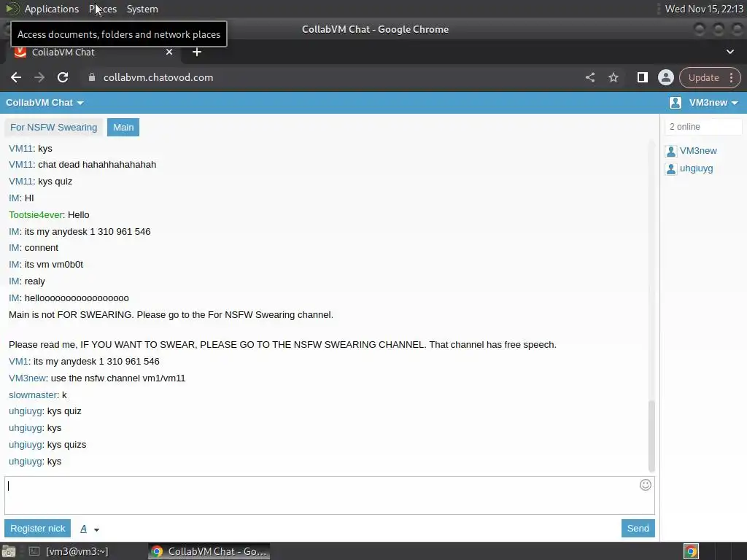747x560 pixels.
Task: Open Chrome profile avatar icon
Action: click(x=665, y=77)
